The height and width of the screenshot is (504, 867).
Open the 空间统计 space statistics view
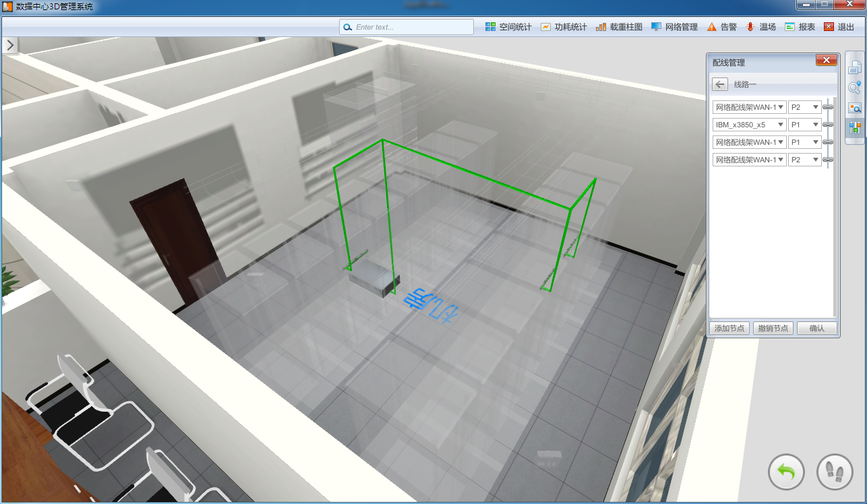point(508,27)
